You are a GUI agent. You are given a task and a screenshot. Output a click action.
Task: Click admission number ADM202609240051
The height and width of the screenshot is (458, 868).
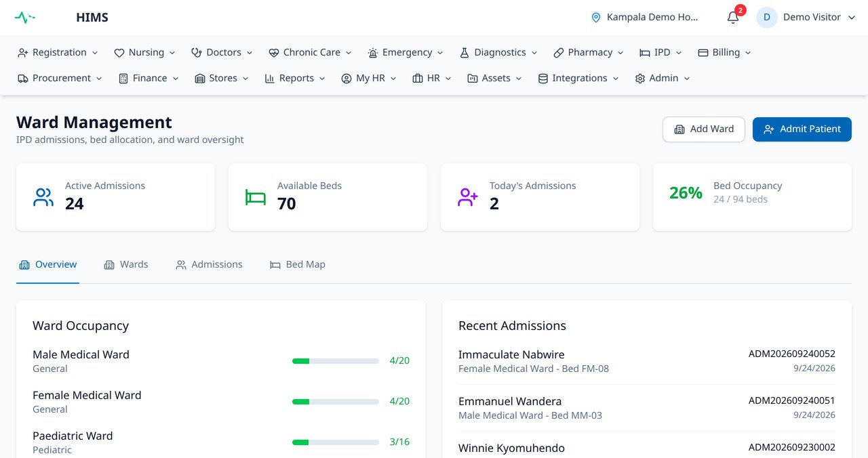coord(792,400)
